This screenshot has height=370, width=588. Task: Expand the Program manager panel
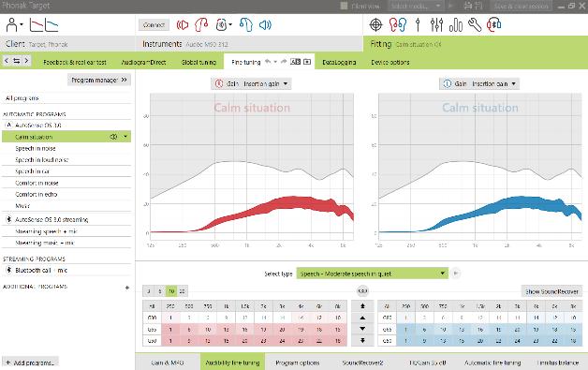(x=99, y=80)
